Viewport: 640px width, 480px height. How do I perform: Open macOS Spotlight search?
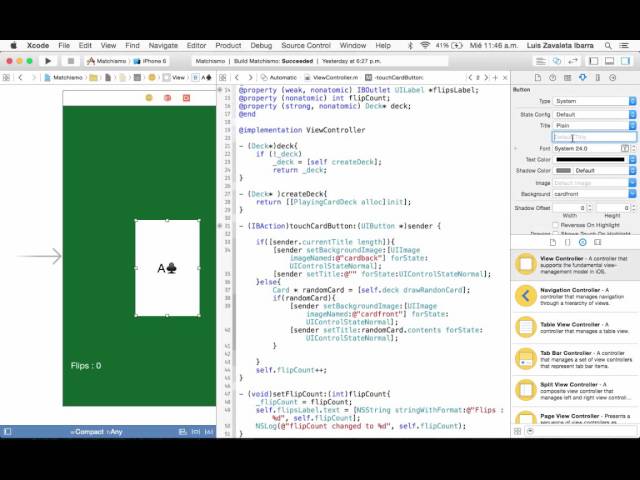[x=608, y=46]
